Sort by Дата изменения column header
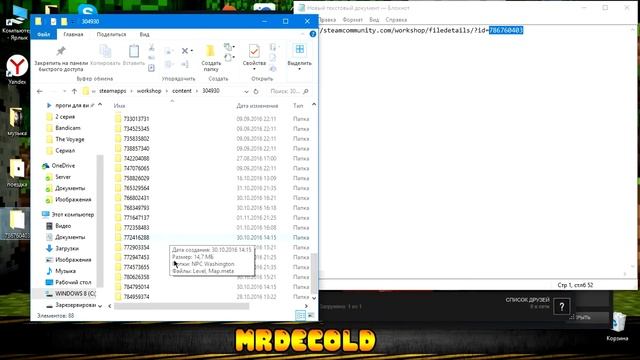 point(257,106)
